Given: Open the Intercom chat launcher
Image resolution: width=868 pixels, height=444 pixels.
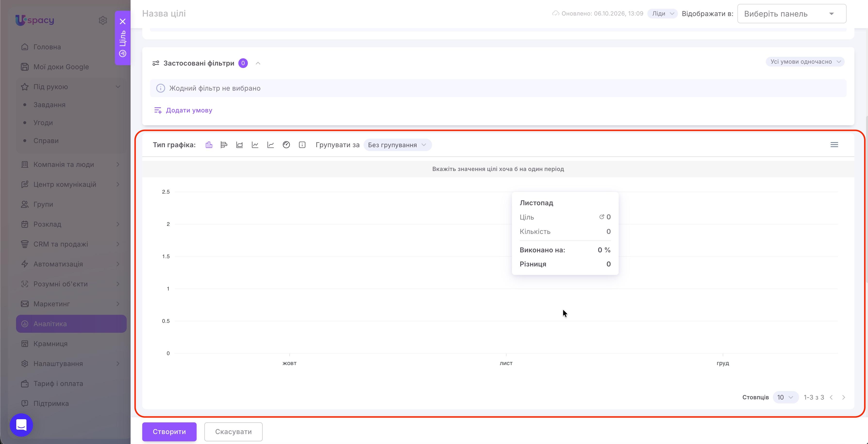Looking at the screenshot, I should click(21, 425).
